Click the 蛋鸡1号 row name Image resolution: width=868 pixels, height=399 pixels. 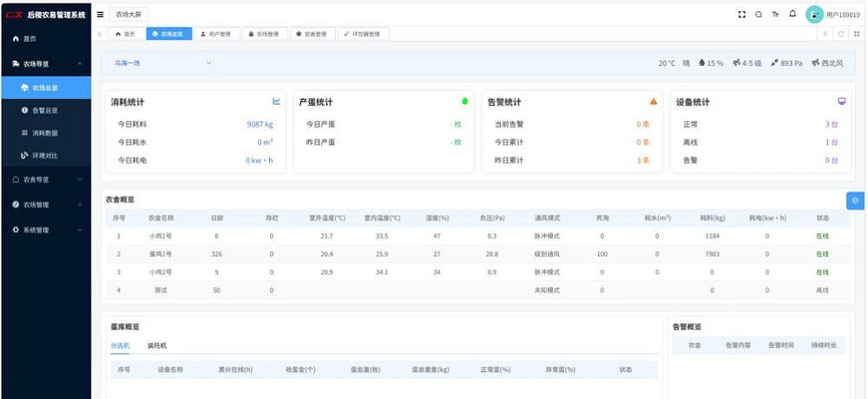(x=161, y=254)
